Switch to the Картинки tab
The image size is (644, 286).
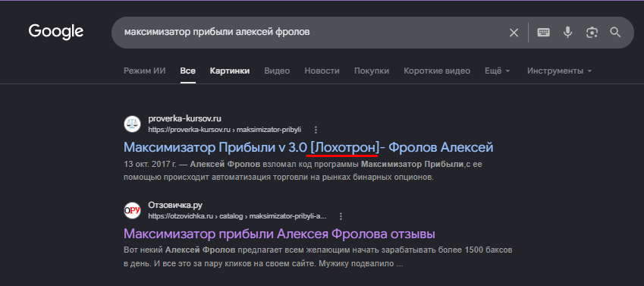(x=230, y=71)
